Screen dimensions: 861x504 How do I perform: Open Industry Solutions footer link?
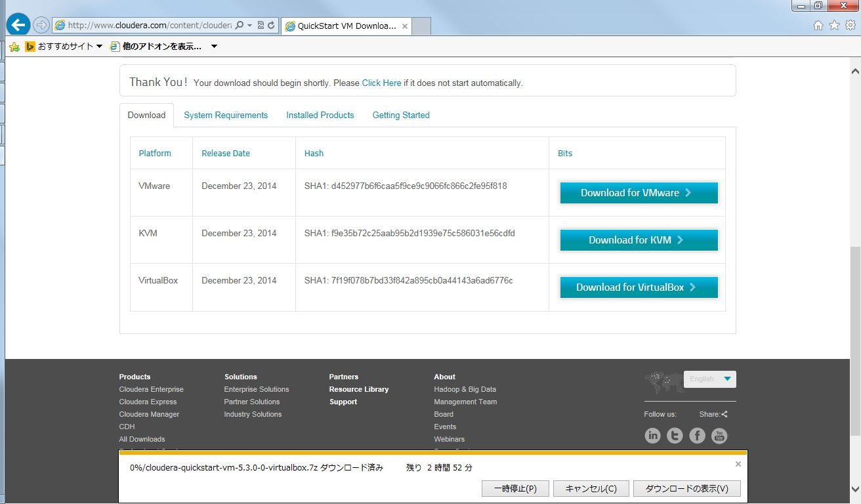[253, 414]
